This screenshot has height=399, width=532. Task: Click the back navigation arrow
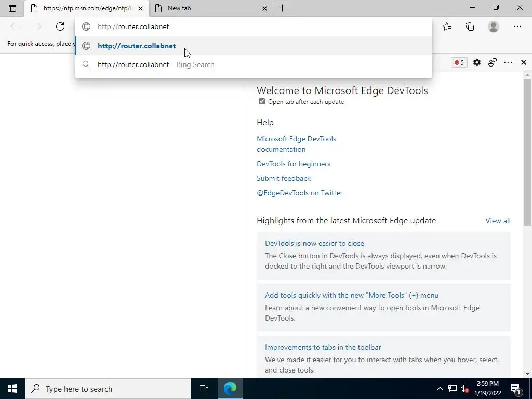click(x=15, y=26)
